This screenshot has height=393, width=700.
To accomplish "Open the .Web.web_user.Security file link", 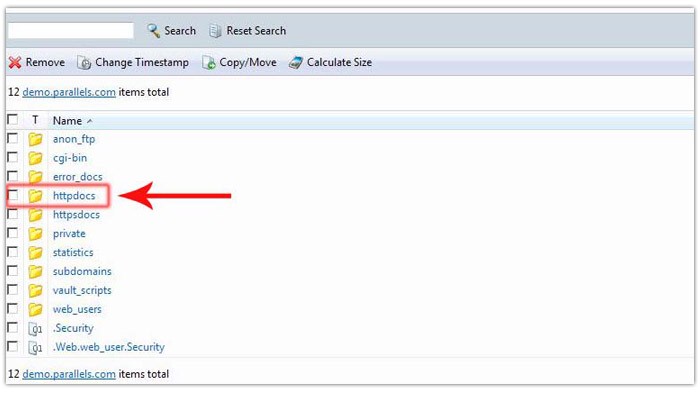I will tap(108, 347).
